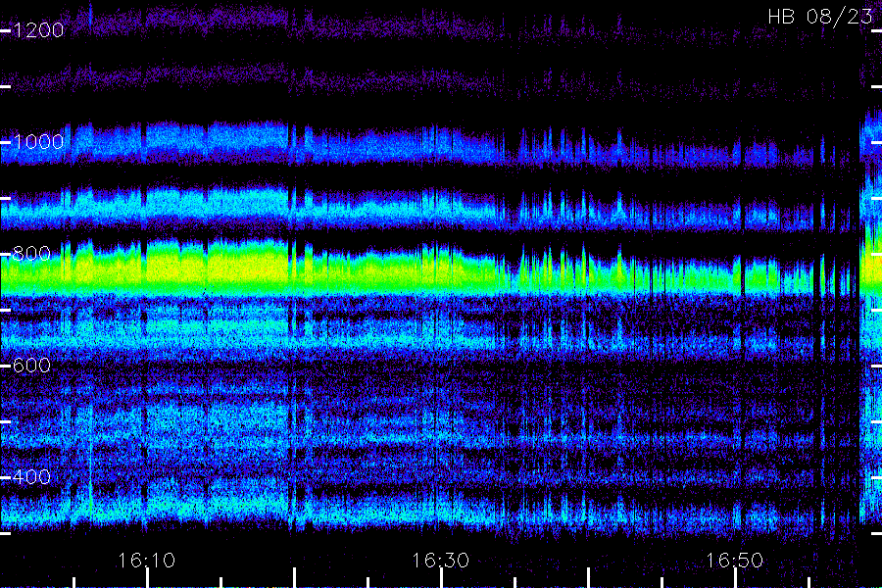Viewport: 882px width, 588px height.
Task: Click the 400 frequency axis label
Action: pyautogui.click(x=31, y=477)
